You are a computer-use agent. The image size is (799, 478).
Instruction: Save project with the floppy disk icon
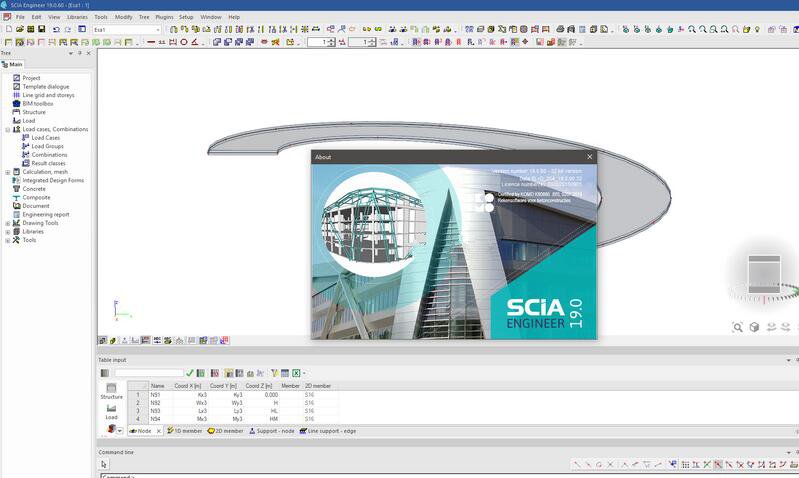(x=42, y=30)
